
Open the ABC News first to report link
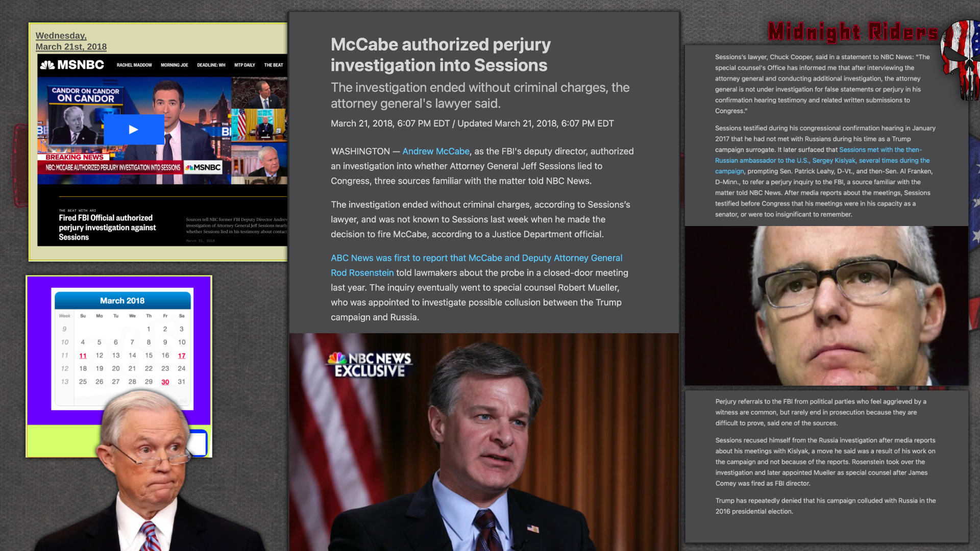click(x=476, y=265)
